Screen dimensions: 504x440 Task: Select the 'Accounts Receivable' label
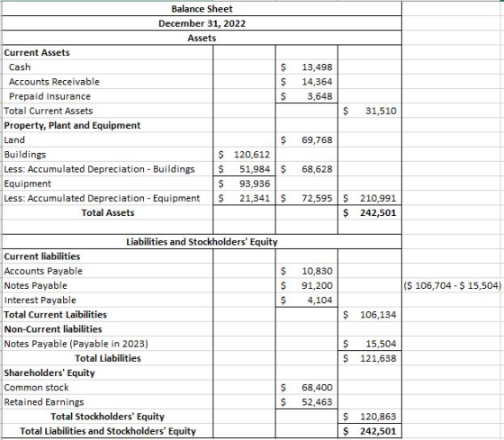point(54,82)
